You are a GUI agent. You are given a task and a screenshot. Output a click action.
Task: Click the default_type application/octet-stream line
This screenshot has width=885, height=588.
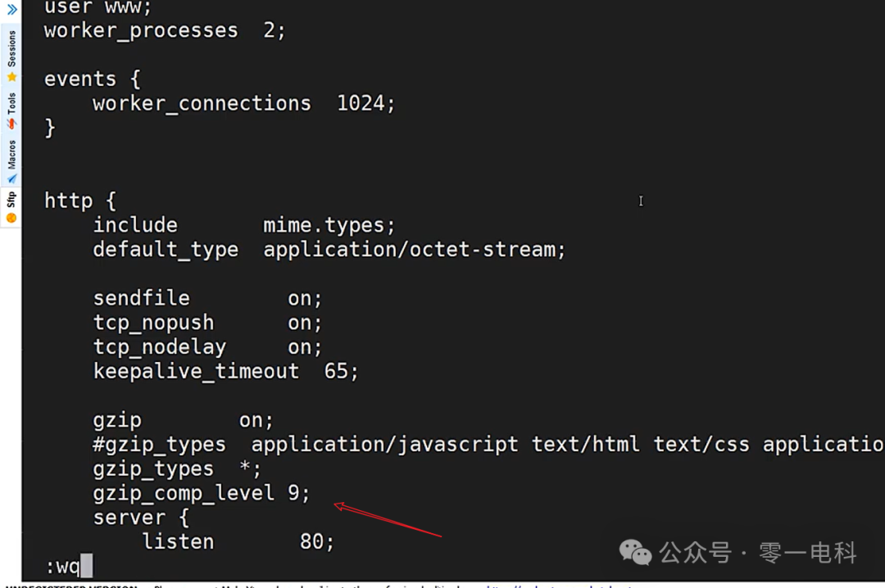click(328, 250)
